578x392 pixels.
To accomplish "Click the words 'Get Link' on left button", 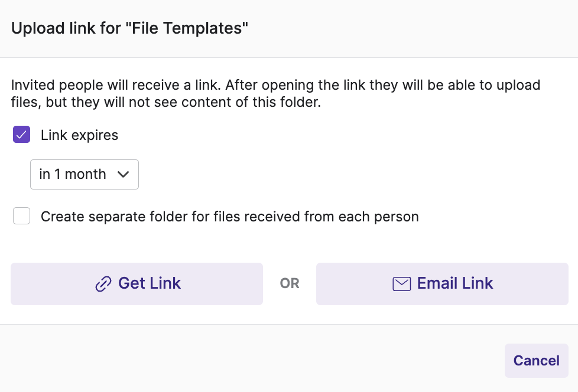I will [150, 283].
